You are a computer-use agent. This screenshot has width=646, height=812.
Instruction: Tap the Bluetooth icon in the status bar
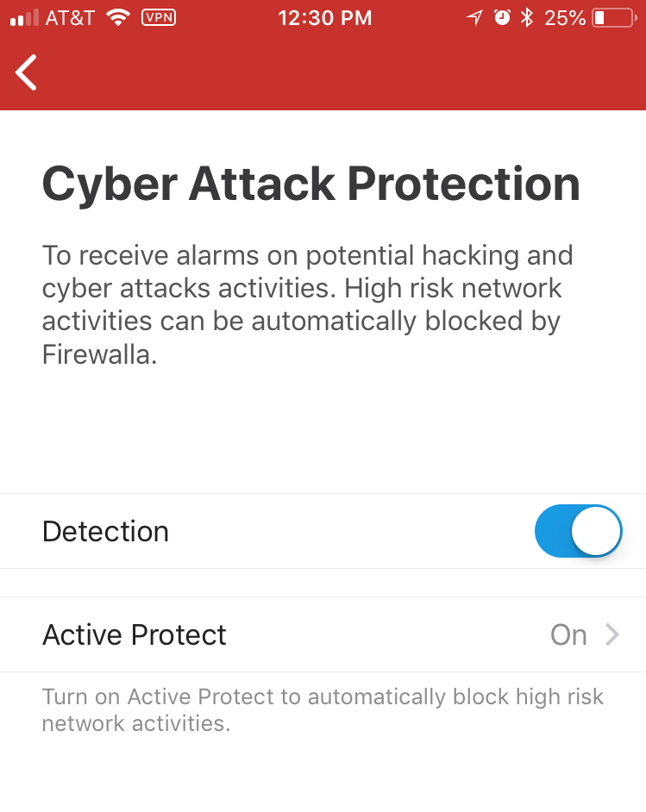527,17
